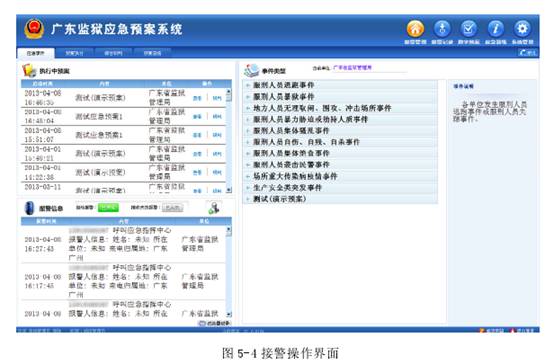Toggle the gray switch in 报警信息 bar

172,207
